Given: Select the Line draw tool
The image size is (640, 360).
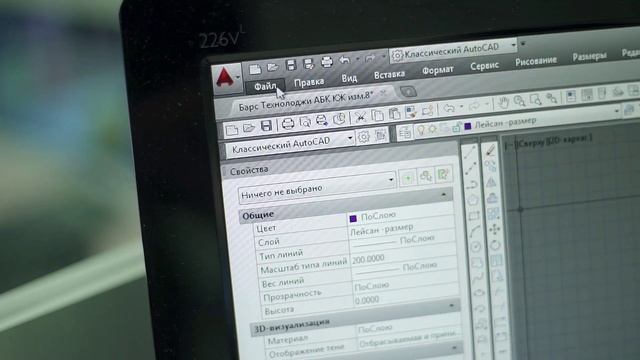Looking at the screenshot, I should tap(469, 153).
